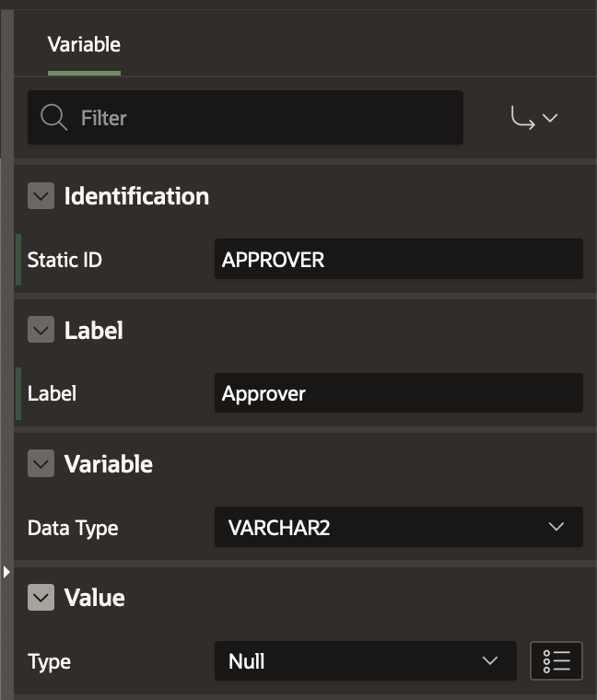Open the Data Type VARCHAR2 dropdown

(398, 528)
